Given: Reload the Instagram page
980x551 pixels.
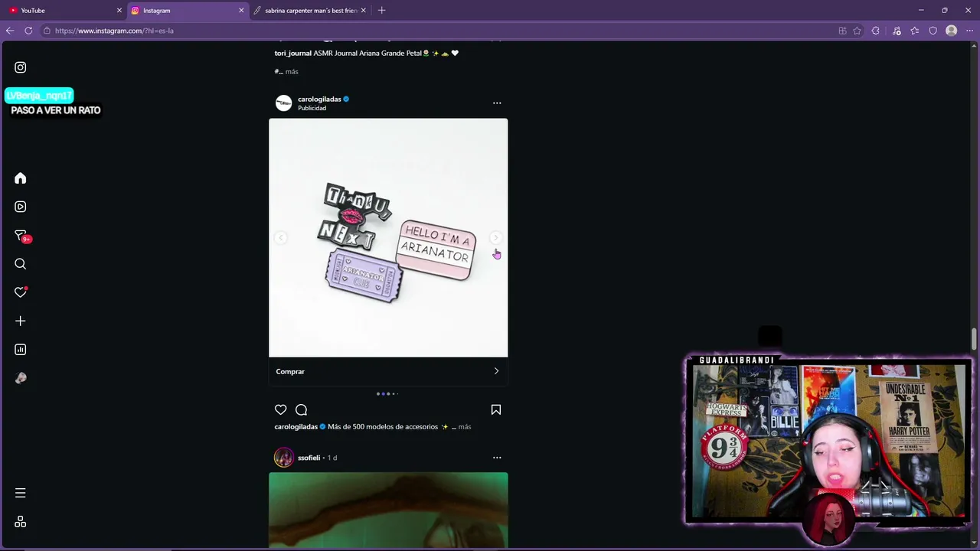Looking at the screenshot, I should click(x=28, y=31).
